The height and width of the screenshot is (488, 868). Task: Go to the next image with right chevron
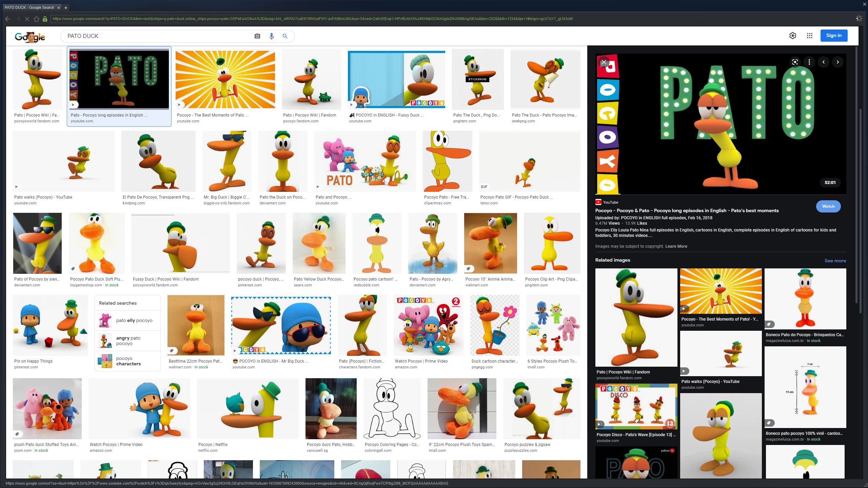837,62
